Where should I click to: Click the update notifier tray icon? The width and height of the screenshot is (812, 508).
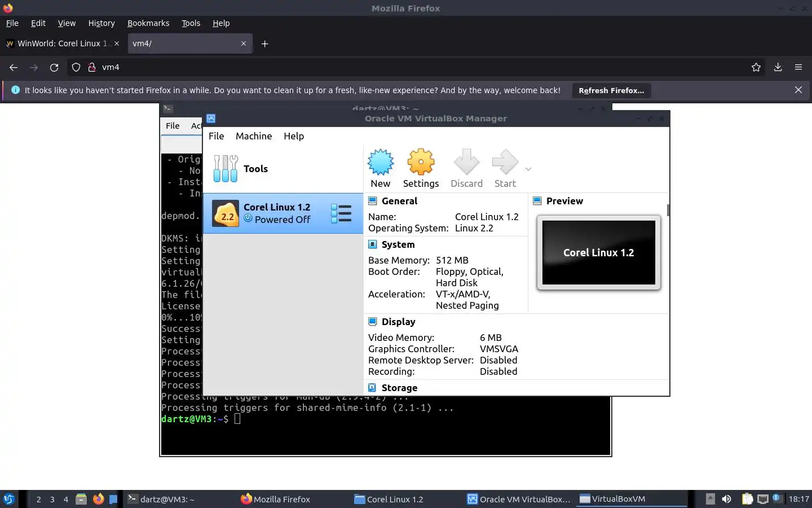pos(777,498)
